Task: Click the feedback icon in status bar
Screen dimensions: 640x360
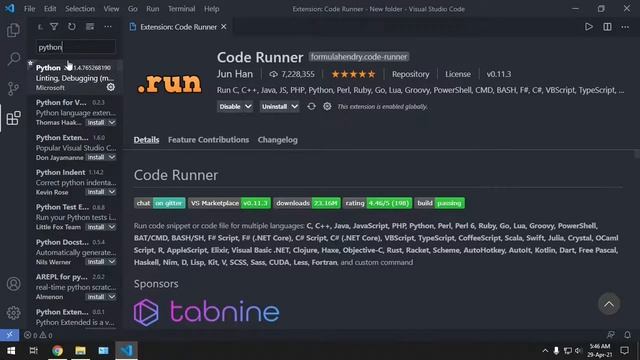Action: [611, 335]
